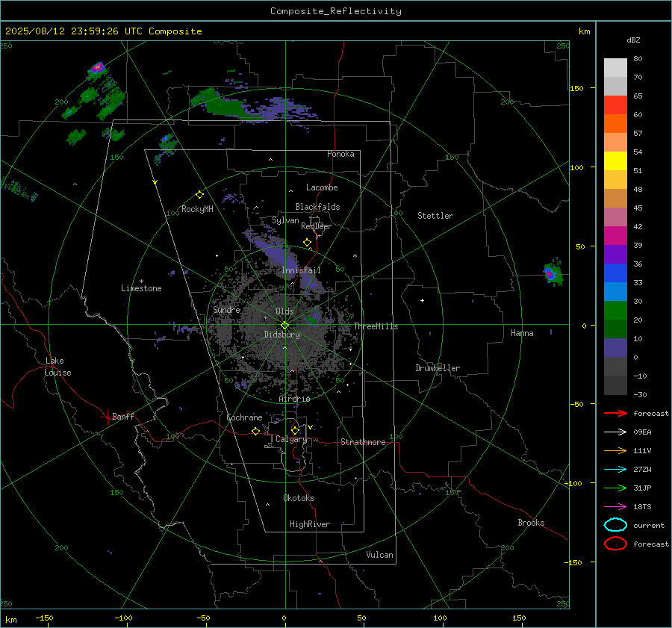Click the Lake Louise label
The height and width of the screenshot is (628, 672).
coord(57,367)
